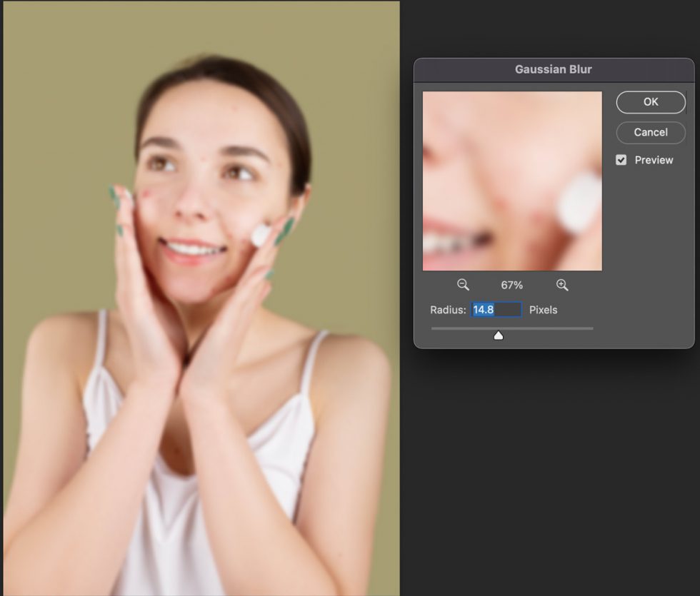The height and width of the screenshot is (596, 700).
Task: Click the Preview label text
Action: pos(652,160)
